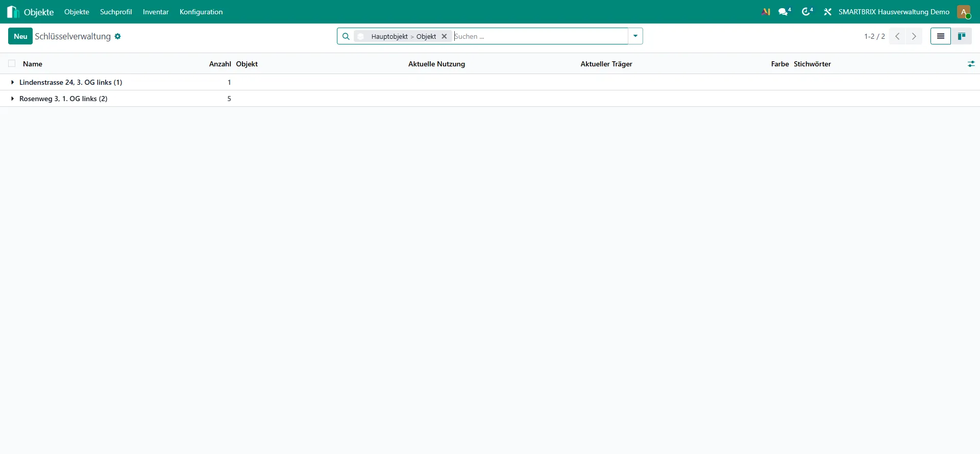
Task: Switch to kanban view
Action: pos(962,36)
